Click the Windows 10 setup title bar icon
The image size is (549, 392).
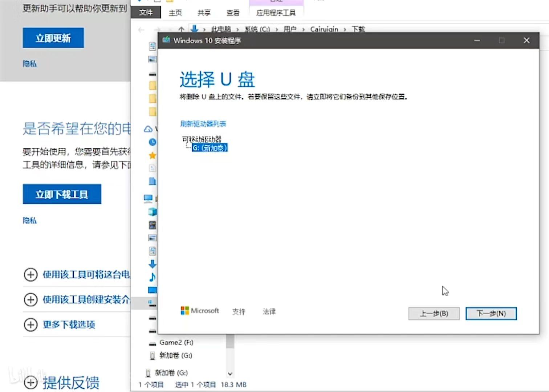[166, 40]
